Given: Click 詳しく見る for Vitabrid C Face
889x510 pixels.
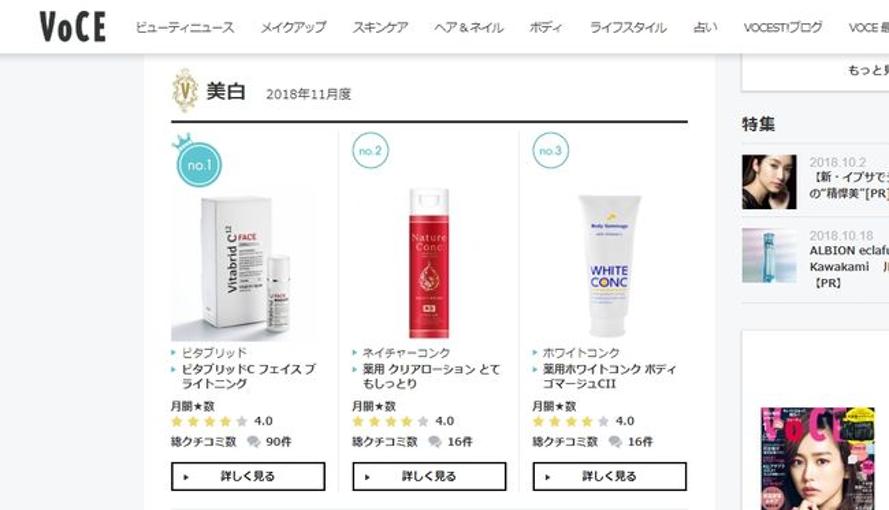Looking at the screenshot, I should (x=248, y=477).
